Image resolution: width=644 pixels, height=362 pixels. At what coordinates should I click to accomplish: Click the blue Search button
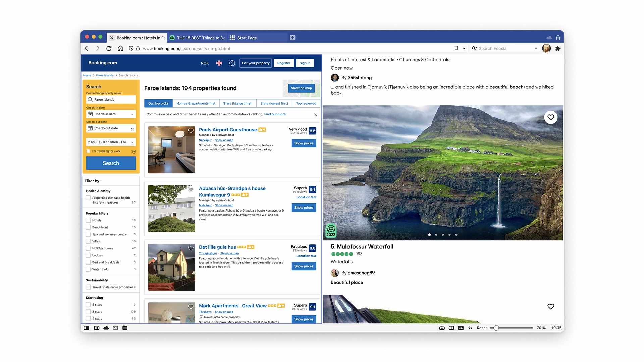pos(111,163)
